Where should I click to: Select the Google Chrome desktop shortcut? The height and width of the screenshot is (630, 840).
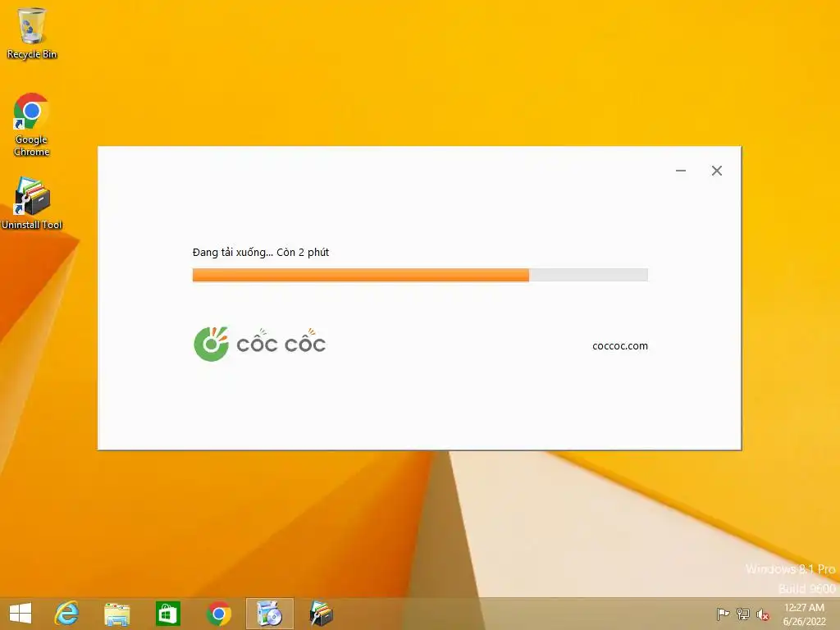[31, 125]
